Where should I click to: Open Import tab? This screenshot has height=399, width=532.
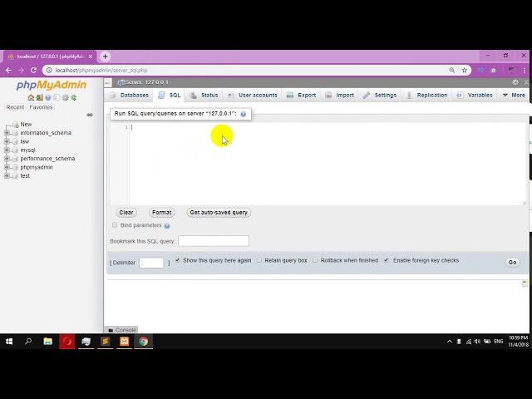coord(340,96)
